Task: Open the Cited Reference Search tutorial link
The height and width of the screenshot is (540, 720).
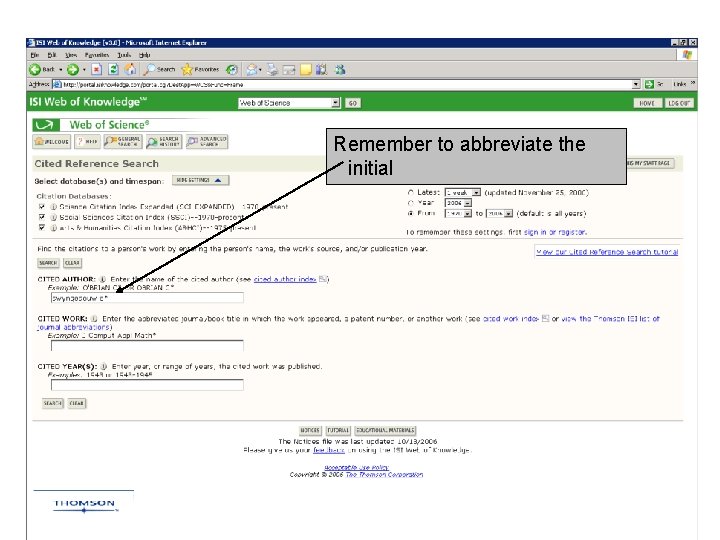Action: 607,252
